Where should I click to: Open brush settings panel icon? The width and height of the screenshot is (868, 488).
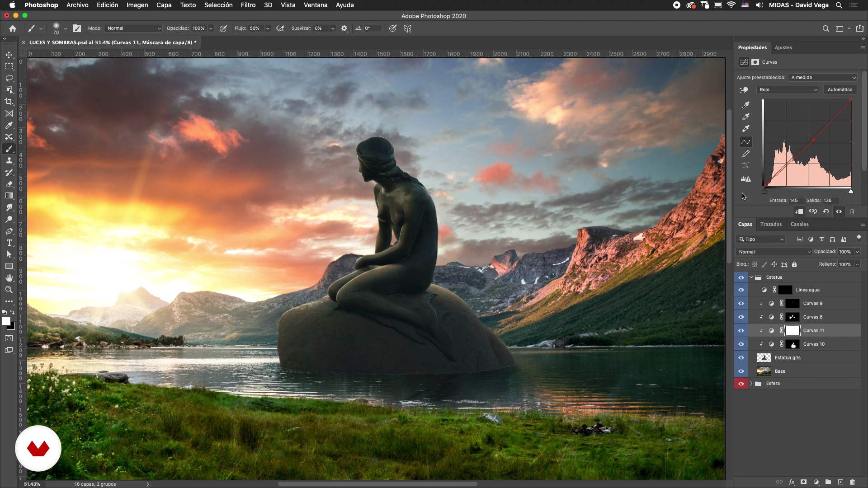77,28
